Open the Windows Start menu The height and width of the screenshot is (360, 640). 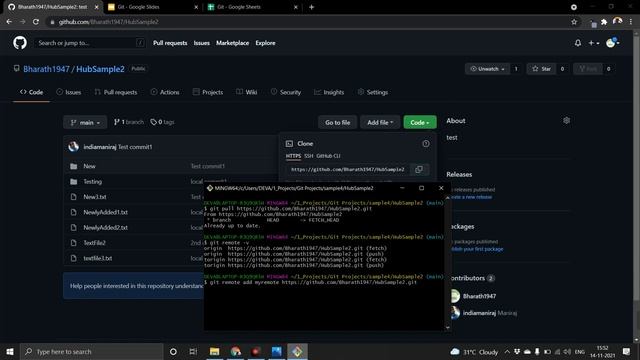coord(10,351)
